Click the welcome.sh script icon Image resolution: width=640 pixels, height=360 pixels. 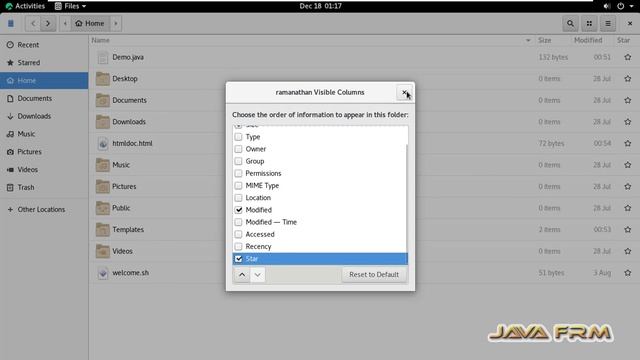pos(103,273)
